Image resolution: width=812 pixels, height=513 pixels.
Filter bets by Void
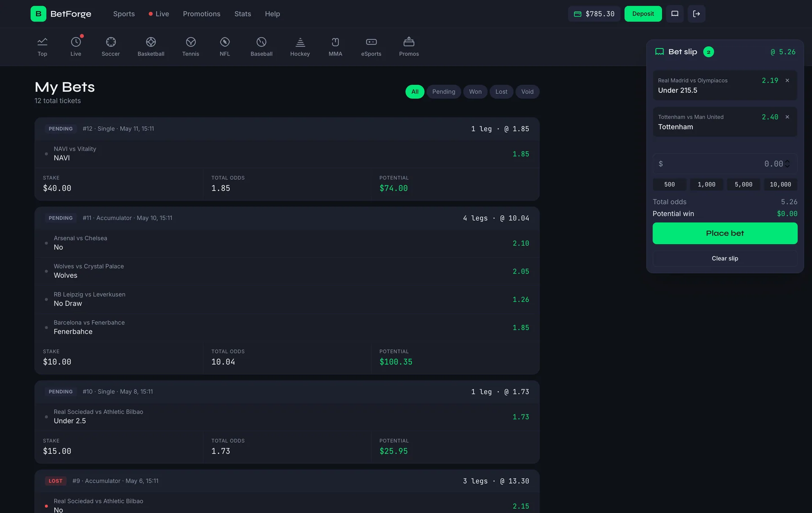click(x=527, y=92)
